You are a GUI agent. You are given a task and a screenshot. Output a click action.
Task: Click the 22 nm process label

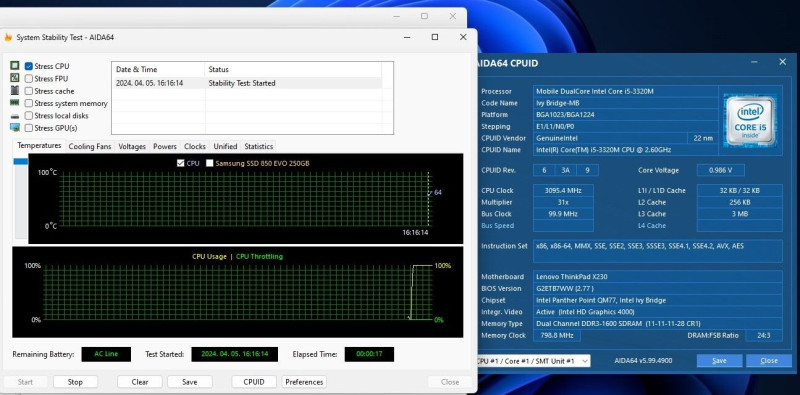point(702,138)
